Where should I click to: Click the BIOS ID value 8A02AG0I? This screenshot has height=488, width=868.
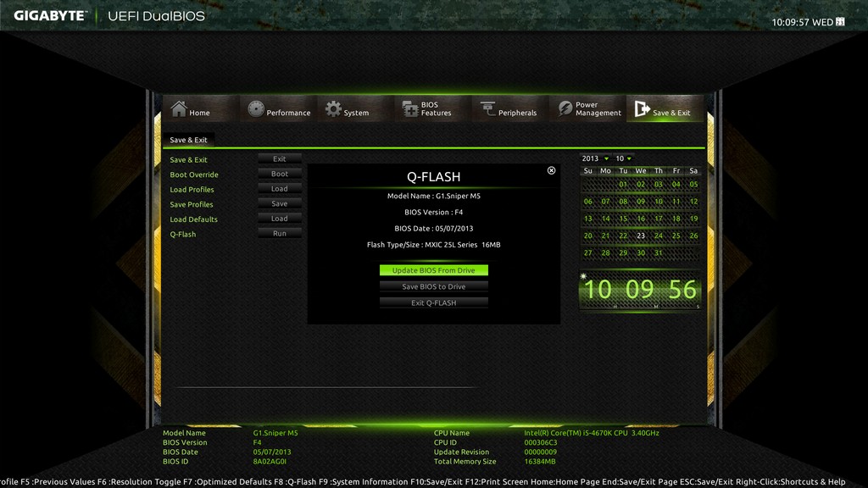[x=270, y=462]
